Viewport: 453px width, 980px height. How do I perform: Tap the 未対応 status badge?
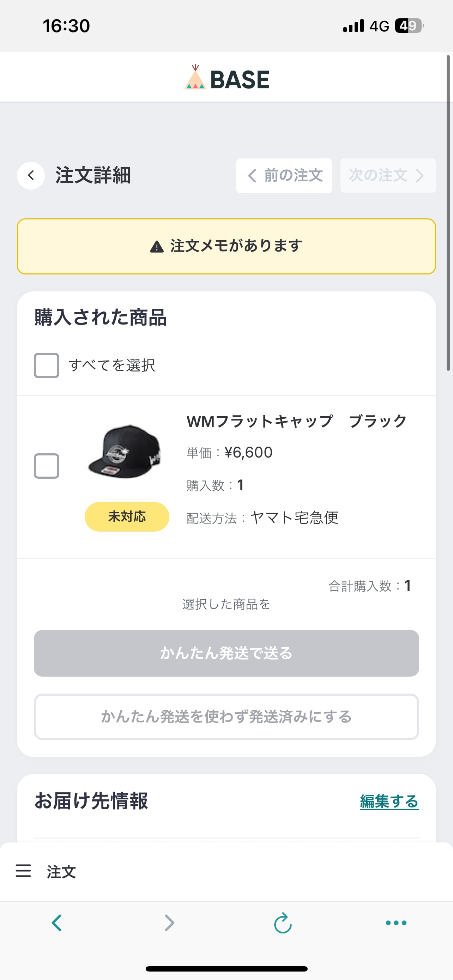click(x=127, y=516)
